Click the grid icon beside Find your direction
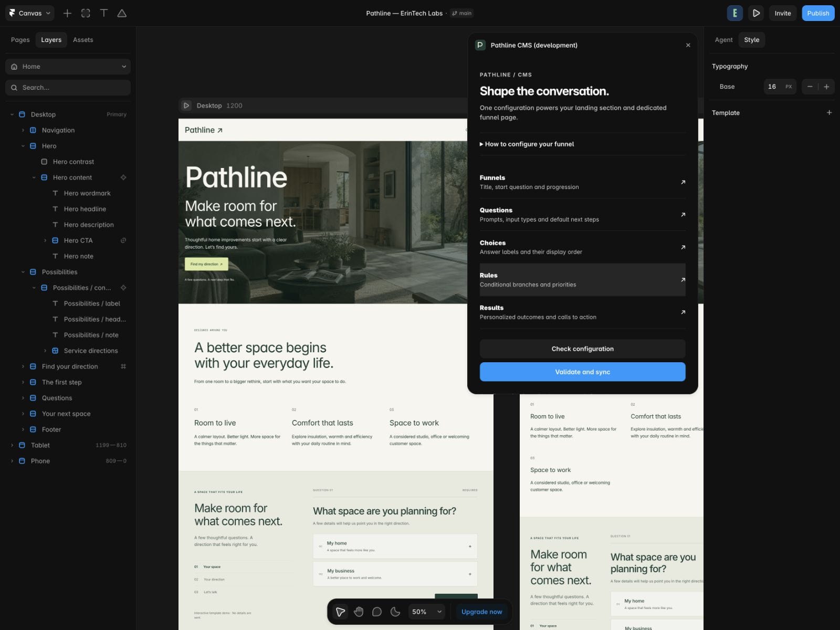 123,366
